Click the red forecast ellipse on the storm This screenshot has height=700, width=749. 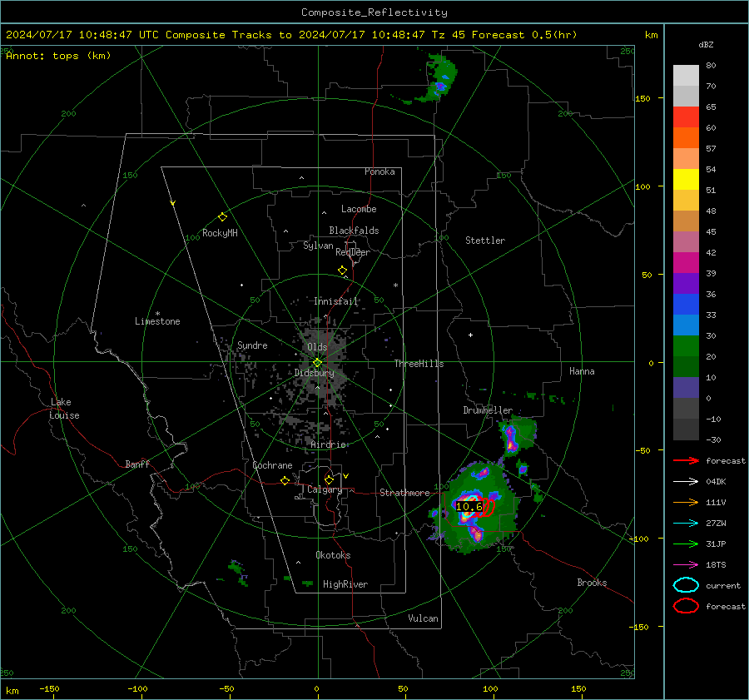click(487, 508)
